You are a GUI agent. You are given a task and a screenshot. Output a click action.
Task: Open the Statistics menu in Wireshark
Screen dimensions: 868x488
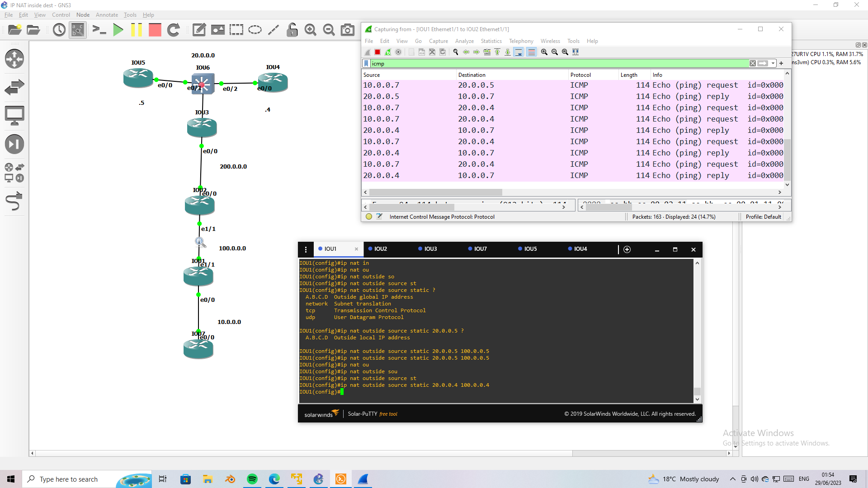[x=491, y=41]
